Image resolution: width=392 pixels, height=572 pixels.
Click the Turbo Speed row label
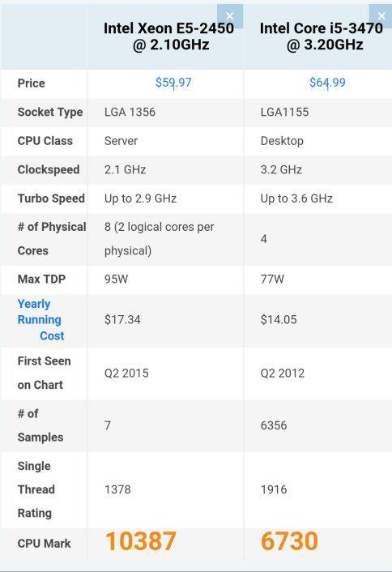[51, 198]
